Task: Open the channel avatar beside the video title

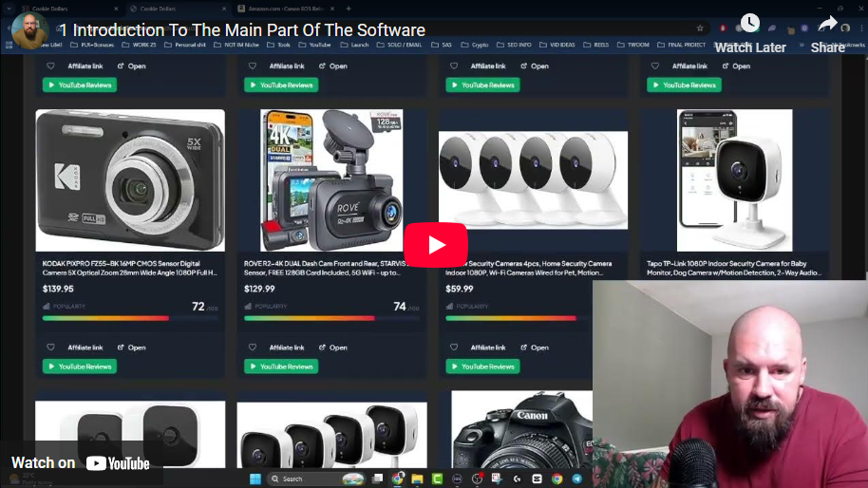Action: pos(29,30)
